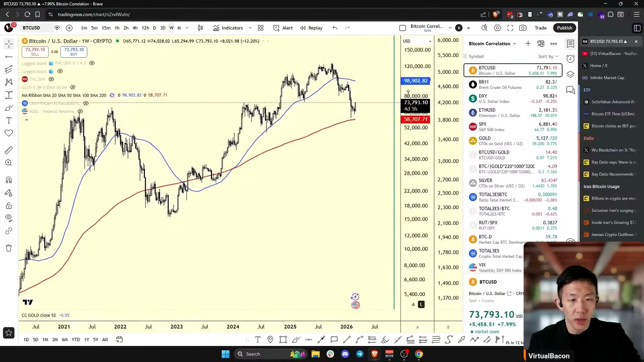
Task: Compare or add symbol plus button
Action: [x=69, y=28]
